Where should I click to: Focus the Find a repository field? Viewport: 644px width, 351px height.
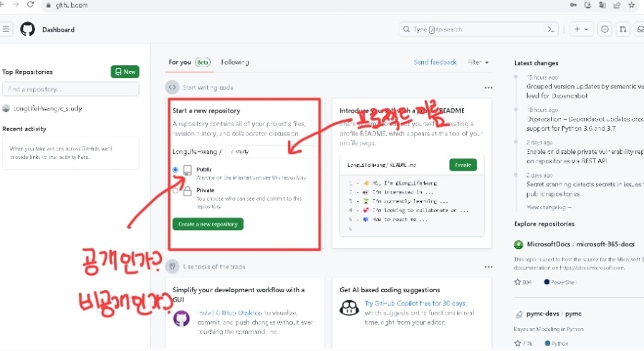tap(71, 89)
